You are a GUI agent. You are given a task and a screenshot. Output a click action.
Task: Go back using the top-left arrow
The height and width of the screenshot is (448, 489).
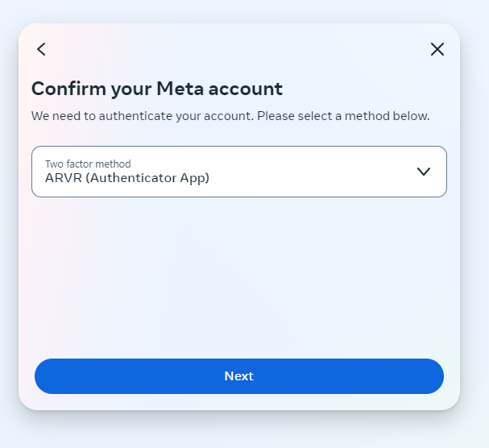pos(41,49)
